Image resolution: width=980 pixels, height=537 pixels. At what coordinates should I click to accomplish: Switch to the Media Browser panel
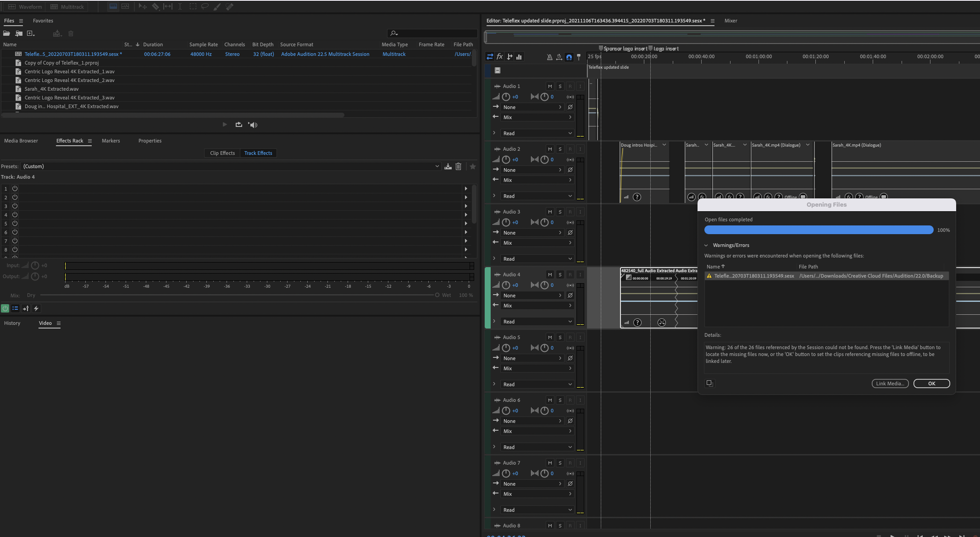pyautogui.click(x=21, y=141)
